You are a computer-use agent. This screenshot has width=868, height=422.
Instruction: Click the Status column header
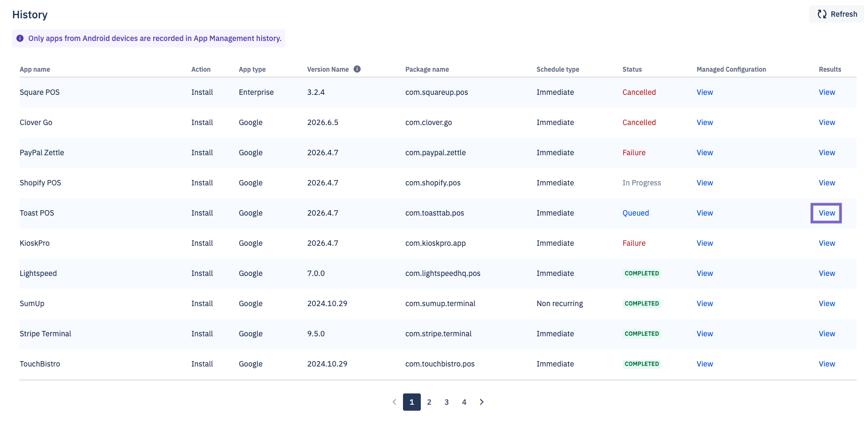coord(632,69)
